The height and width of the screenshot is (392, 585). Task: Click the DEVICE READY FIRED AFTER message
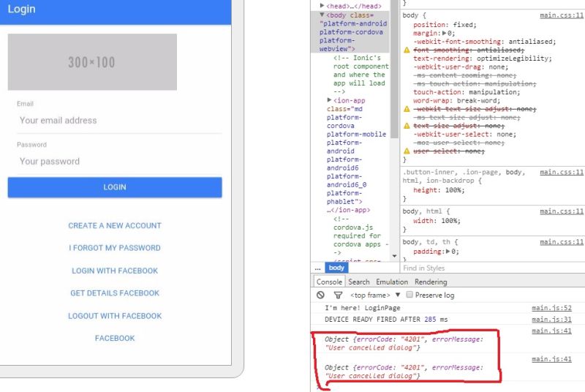pos(386,320)
